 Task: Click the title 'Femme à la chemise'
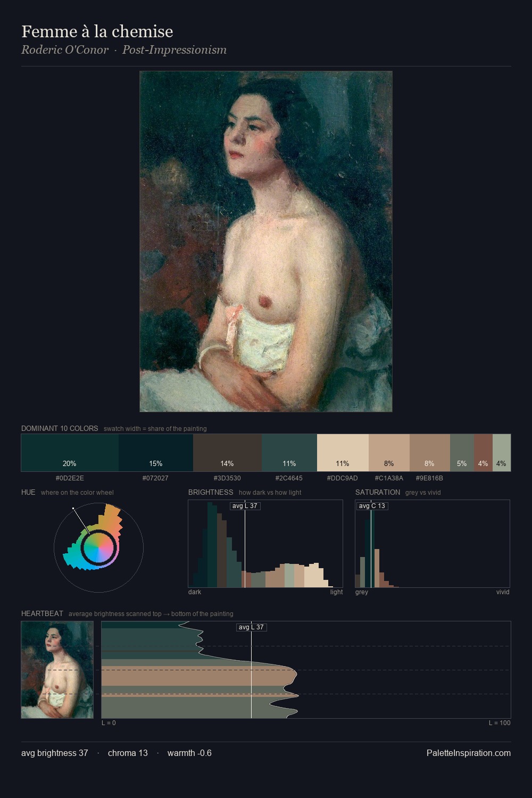click(x=97, y=31)
